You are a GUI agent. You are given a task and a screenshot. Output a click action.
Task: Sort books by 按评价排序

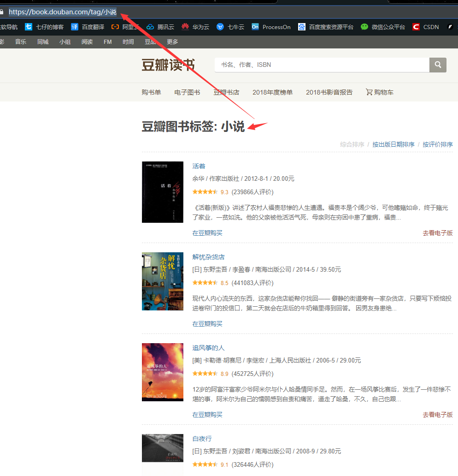pos(438,144)
